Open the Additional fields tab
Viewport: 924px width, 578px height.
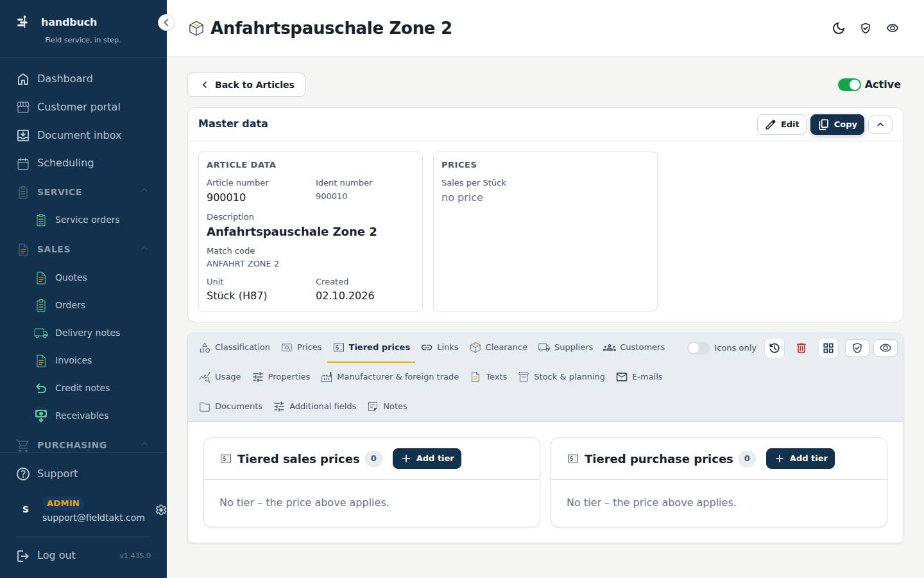tap(315, 407)
